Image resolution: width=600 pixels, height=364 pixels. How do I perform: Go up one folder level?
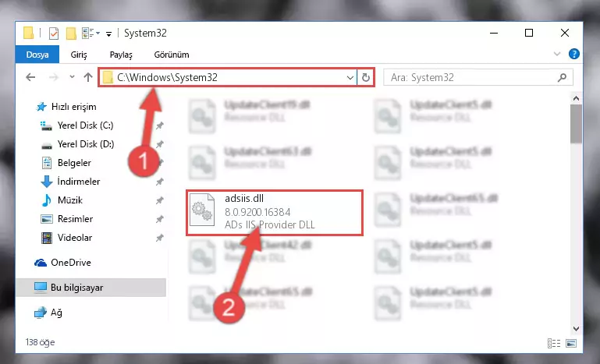tap(88, 78)
